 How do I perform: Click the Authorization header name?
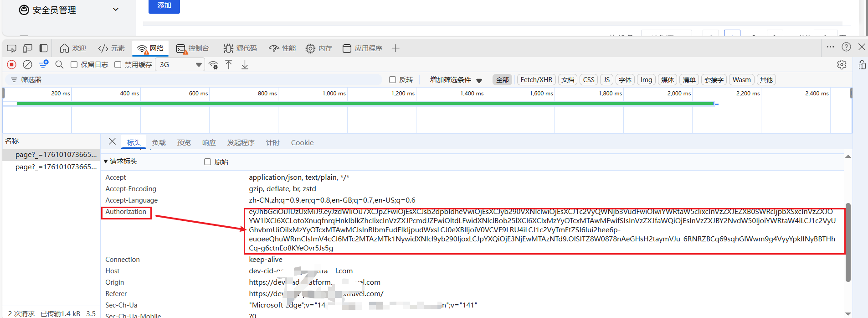[126, 212]
